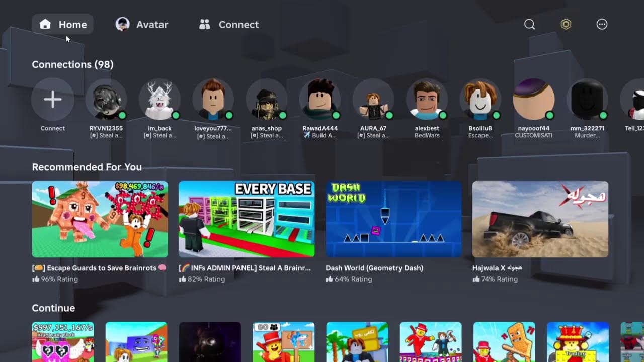This screenshot has width=644, height=362.
Task: Open nayooof44's avatar
Action: (x=534, y=99)
